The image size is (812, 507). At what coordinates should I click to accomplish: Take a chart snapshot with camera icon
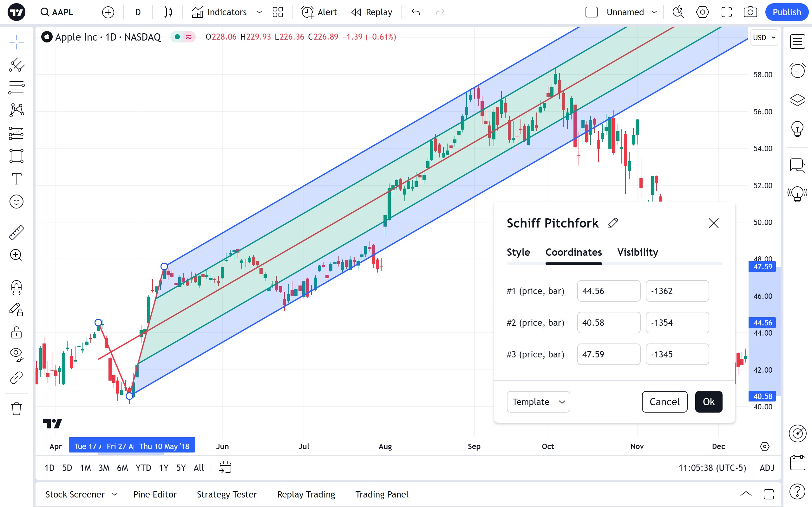(x=750, y=12)
